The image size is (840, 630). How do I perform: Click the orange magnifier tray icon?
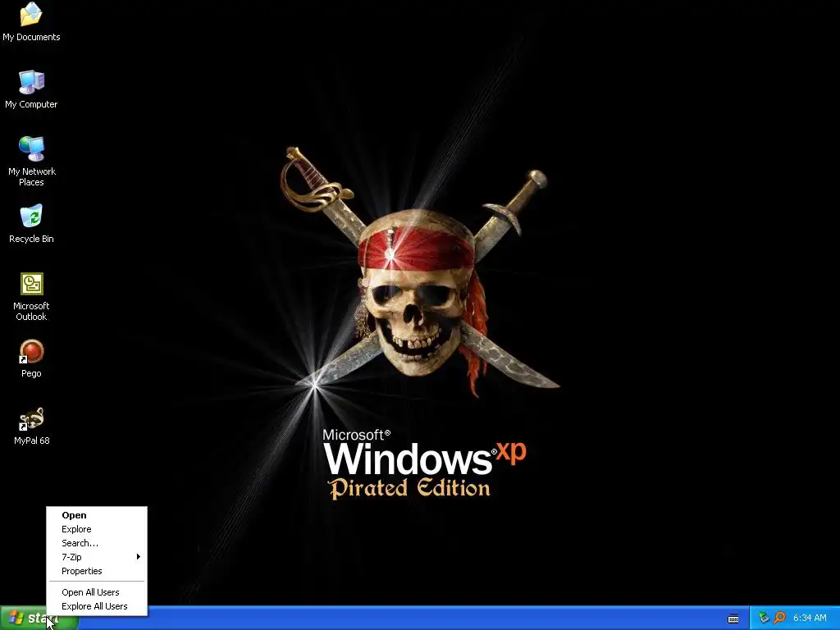[x=779, y=618]
